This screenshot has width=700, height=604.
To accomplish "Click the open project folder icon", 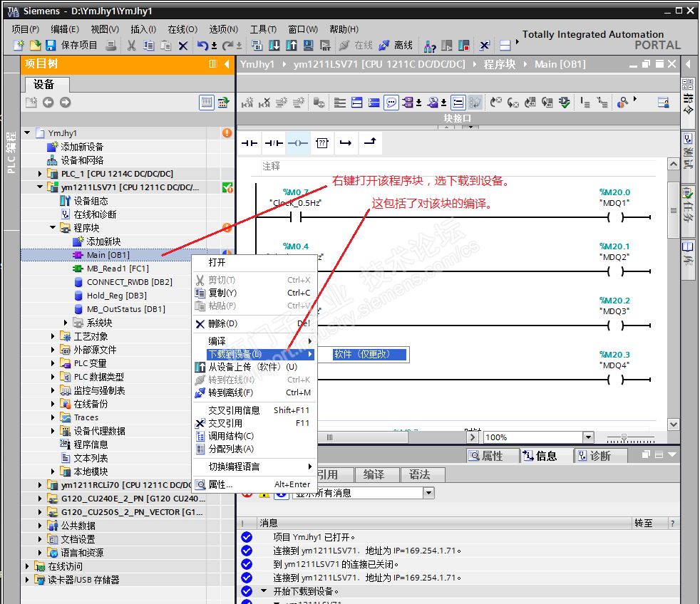I will [x=35, y=45].
